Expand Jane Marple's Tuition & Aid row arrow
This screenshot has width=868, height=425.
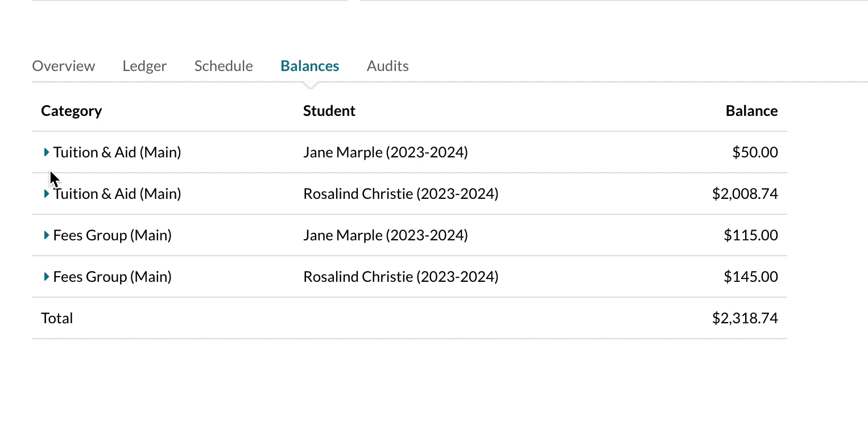pyautogui.click(x=47, y=152)
